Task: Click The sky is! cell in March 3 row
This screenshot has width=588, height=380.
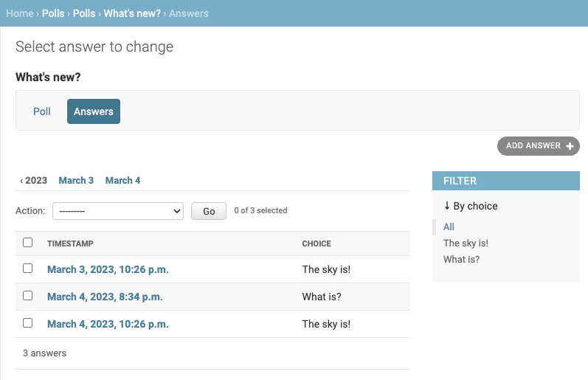Action: pos(326,269)
